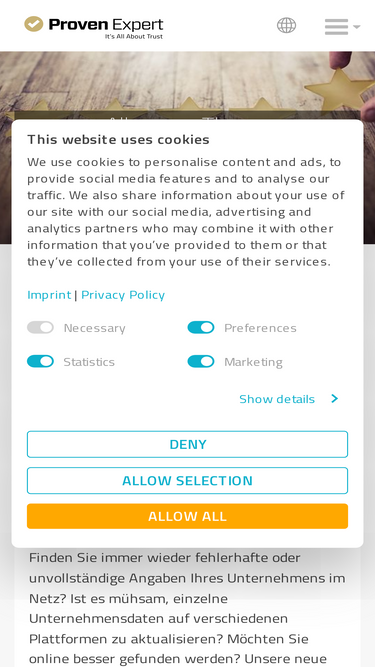Turn off the Statistics cookies toggle

[x=40, y=361]
